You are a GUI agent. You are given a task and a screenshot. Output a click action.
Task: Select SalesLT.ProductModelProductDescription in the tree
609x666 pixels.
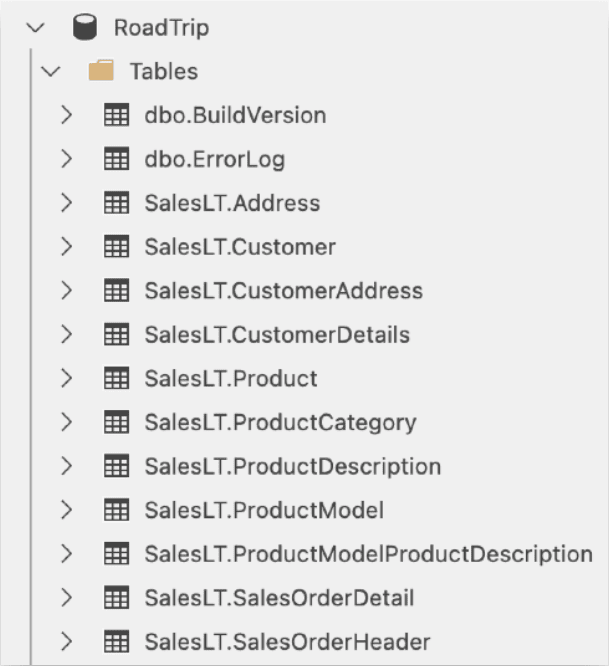point(369,554)
